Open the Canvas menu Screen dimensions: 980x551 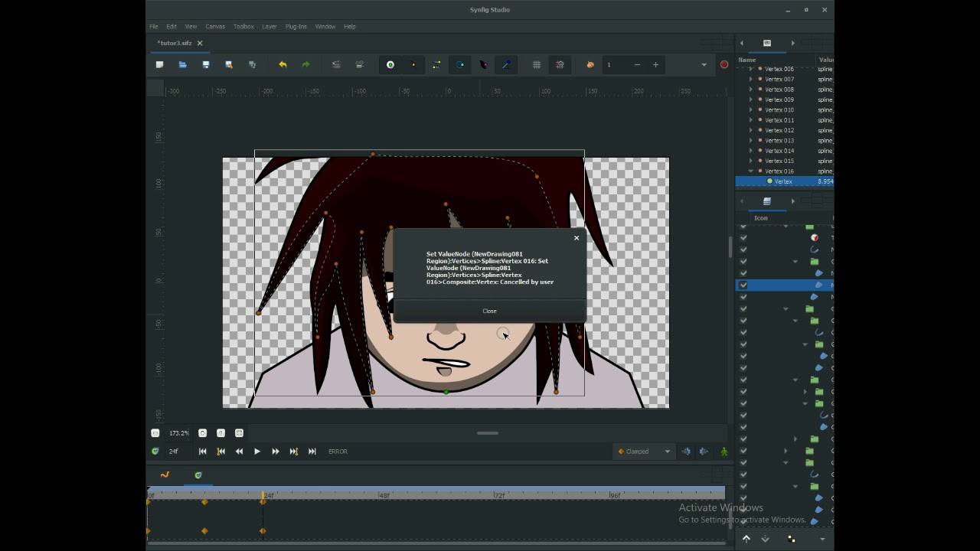(215, 27)
